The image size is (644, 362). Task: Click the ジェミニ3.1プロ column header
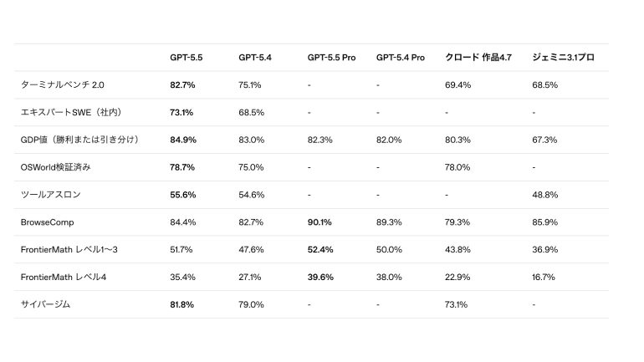[x=563, y=58]
